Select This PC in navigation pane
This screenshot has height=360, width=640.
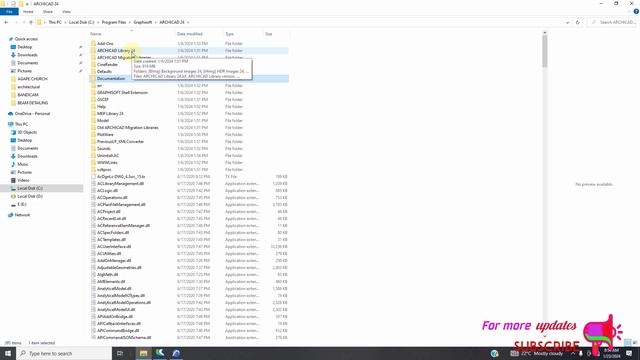(x=21, y=124)
